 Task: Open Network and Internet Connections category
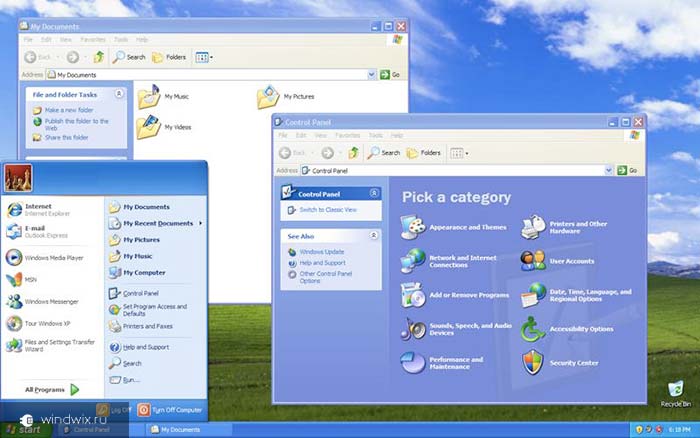(449, 261)
